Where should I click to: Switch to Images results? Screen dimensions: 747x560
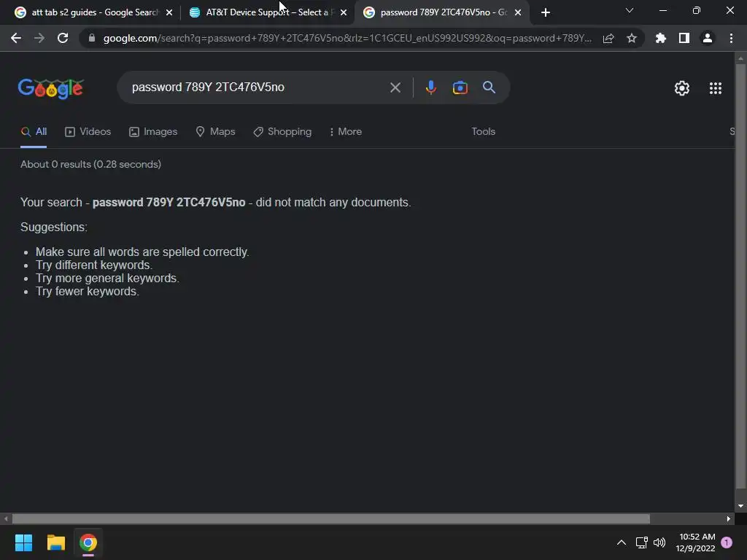153,131
